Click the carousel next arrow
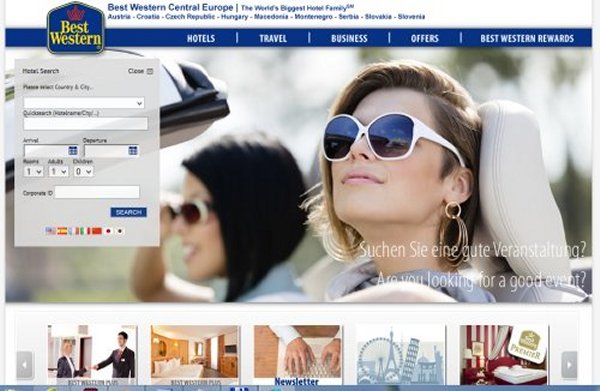This screenshot has width=600, height=391. (569, 365)
